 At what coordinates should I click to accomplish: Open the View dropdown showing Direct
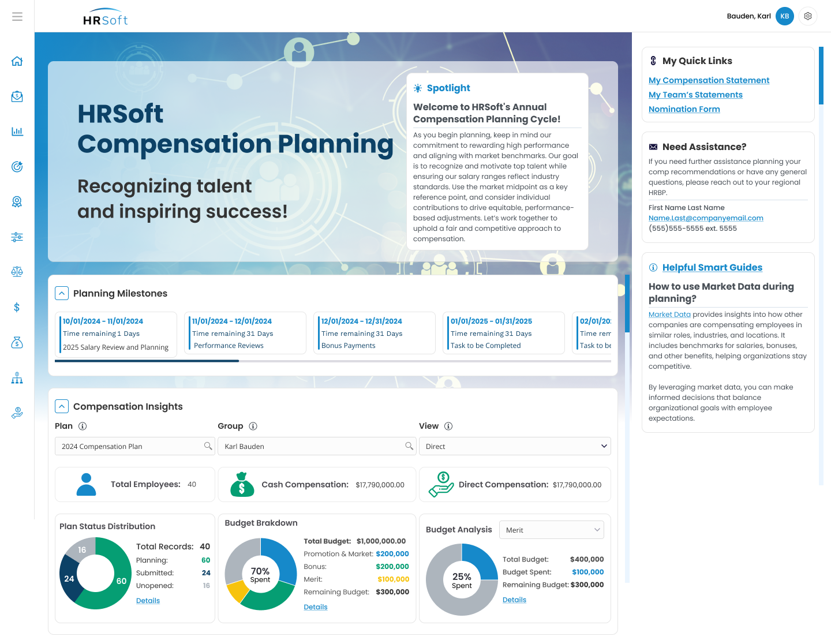(514, 446)
